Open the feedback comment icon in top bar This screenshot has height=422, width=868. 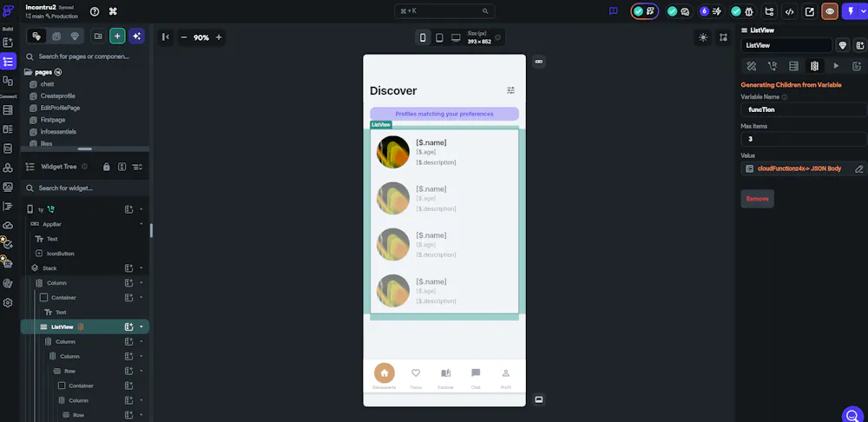pyautogui.click(x=614, y=11)
